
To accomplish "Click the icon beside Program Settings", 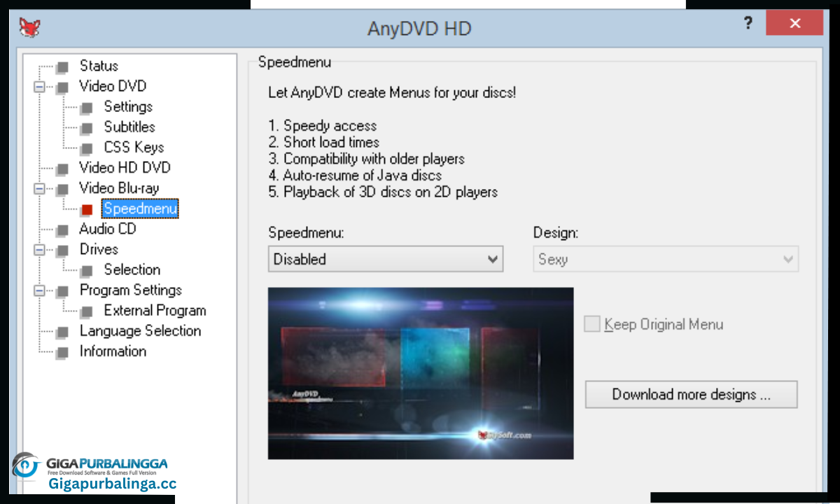I will click(x=62, y=290).
